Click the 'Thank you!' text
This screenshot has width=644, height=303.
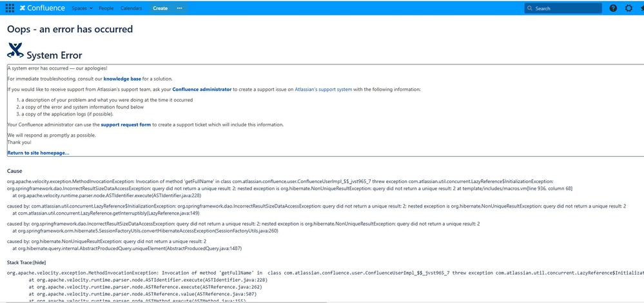coord(19,142)
